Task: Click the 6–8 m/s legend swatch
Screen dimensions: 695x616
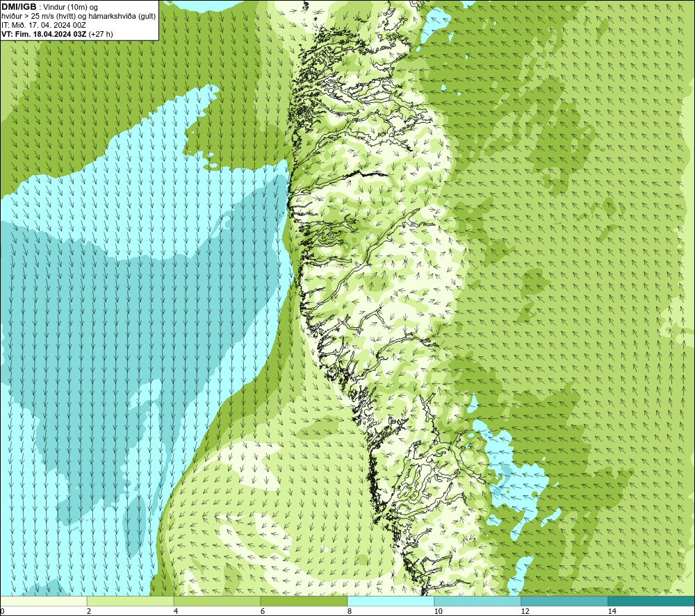Action: (304, 601)
